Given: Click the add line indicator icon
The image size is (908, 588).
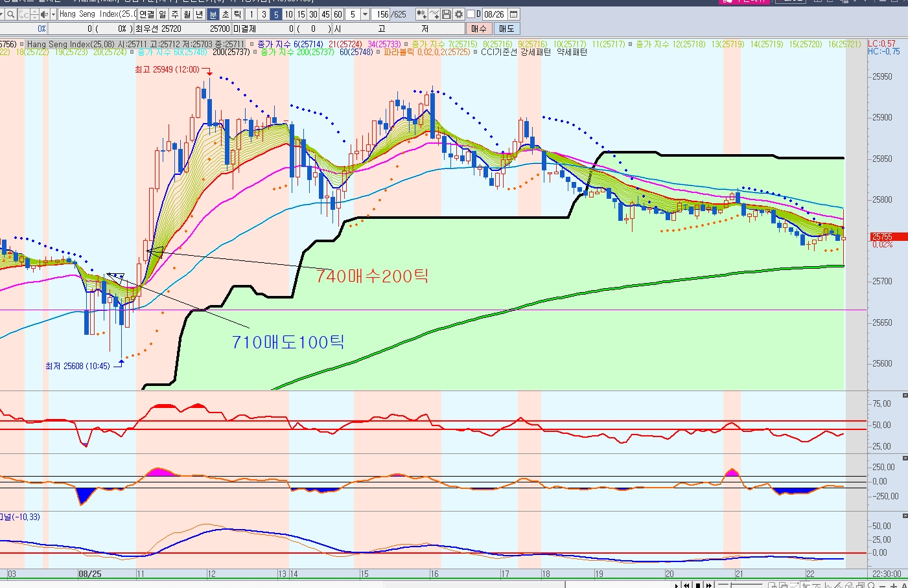Looking at the screenshot, I should (x=434, y=14).
